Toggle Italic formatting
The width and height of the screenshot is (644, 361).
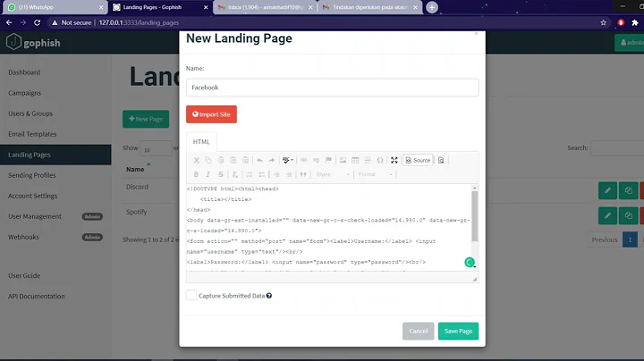click(x=208, y=175)
